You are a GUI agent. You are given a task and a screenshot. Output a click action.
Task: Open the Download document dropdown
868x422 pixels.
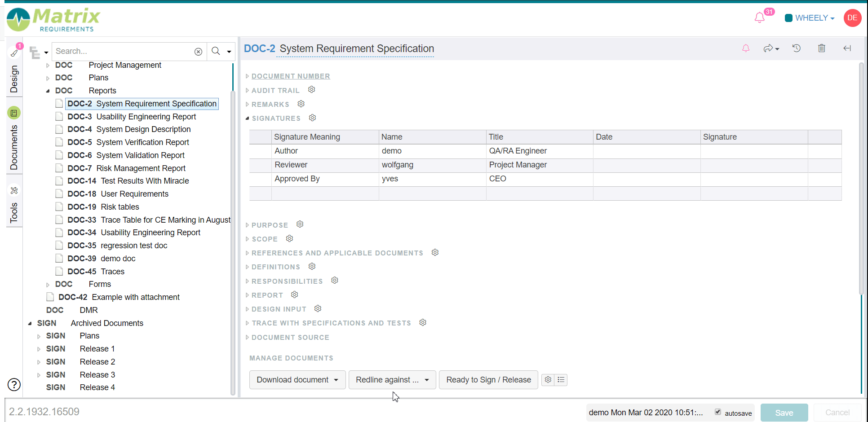tap(297, 380)
